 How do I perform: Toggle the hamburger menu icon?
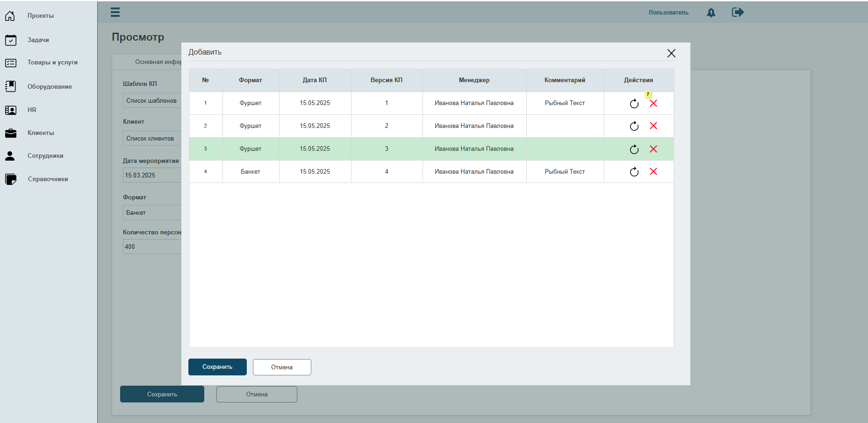115,12
